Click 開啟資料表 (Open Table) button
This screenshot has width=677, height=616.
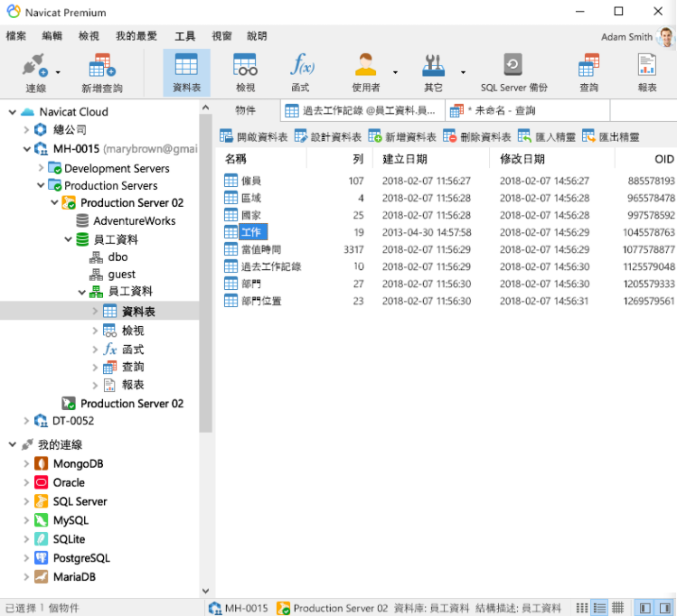(253, 137)
